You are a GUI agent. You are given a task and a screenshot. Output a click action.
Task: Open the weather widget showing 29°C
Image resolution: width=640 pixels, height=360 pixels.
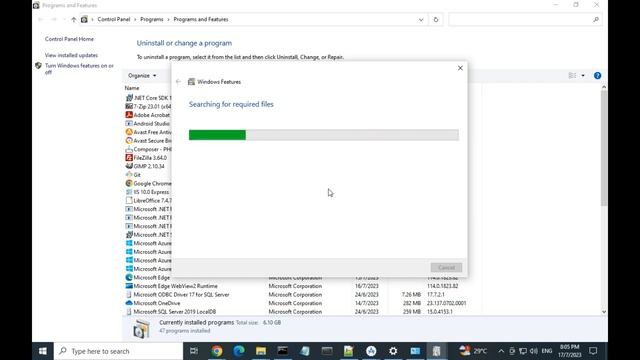[x=473, y=351]
